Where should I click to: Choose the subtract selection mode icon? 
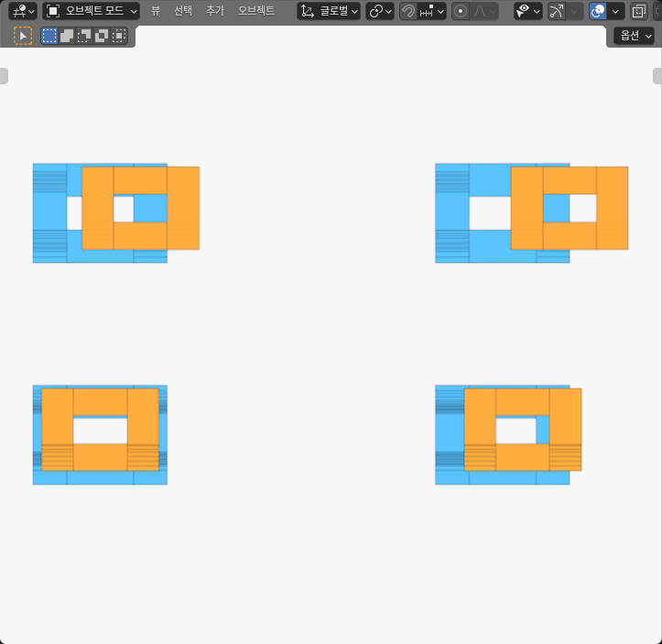pyautogui.click(x=84, y=36)
